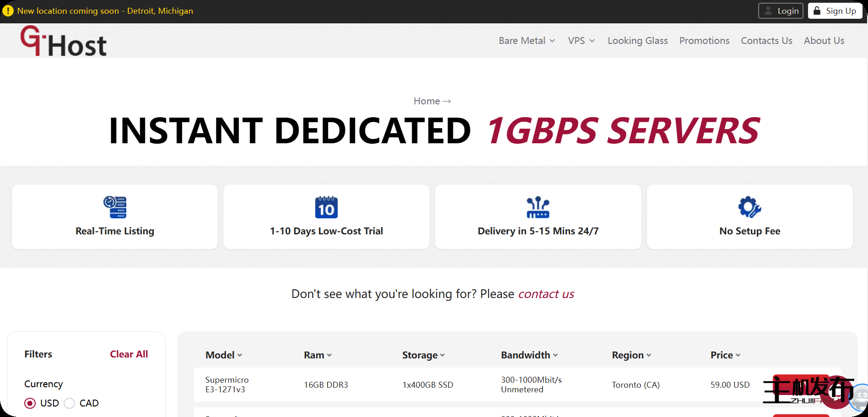Image resolution: width=868 pixels, height=417 pixels.
Task: Click the Delivery network router icon
Action: pos(538,207)
